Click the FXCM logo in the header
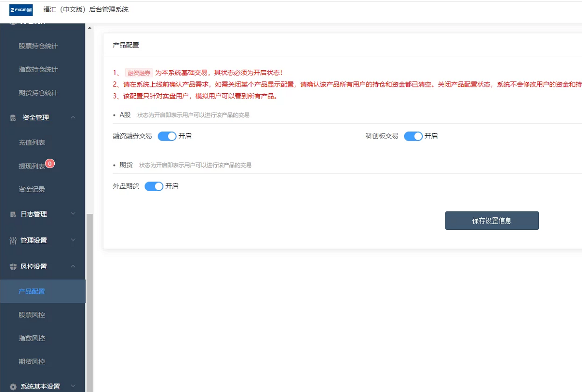The image size is (582, 392). [x=21, y=10]
